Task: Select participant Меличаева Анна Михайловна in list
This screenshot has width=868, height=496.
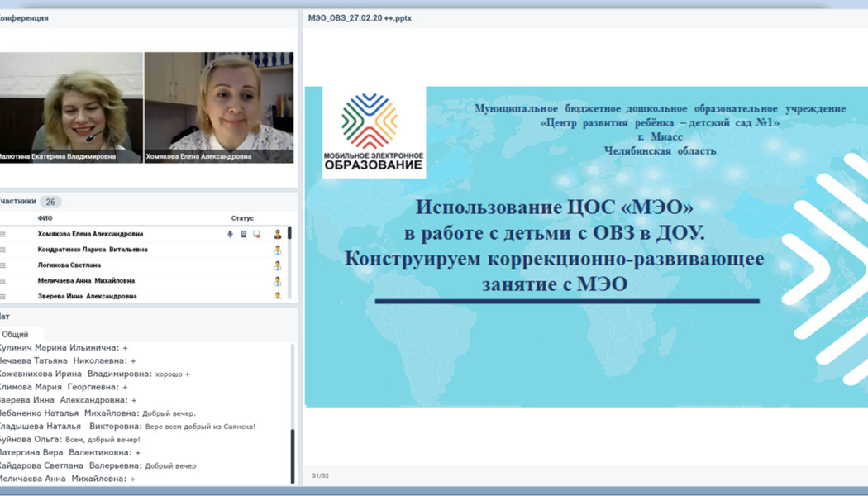Action: coord(86,281)
